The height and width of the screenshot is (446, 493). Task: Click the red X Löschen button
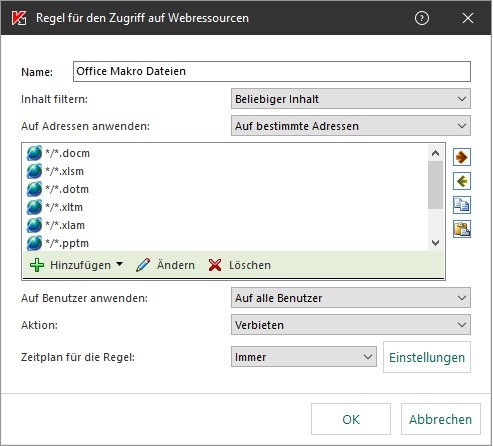coord(239,265)
